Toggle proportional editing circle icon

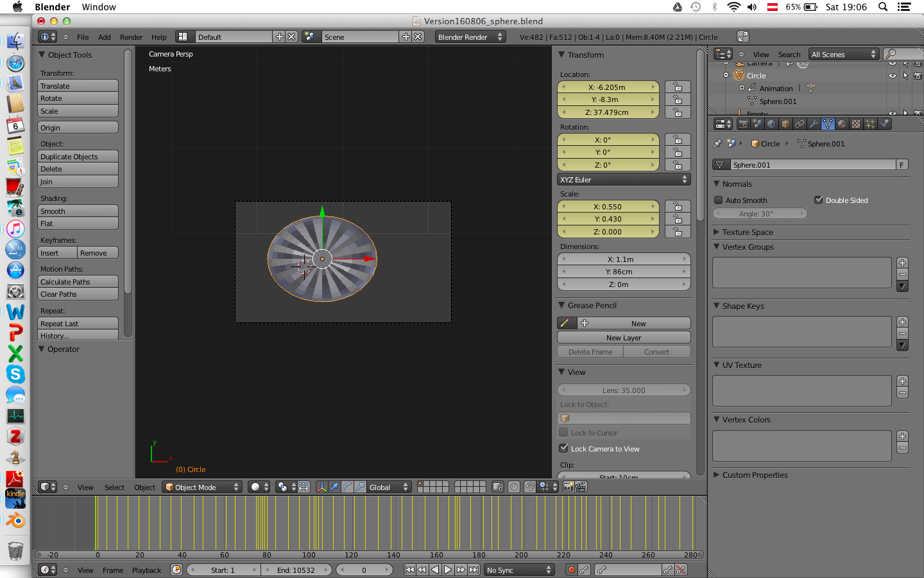(x=514, y=487)
